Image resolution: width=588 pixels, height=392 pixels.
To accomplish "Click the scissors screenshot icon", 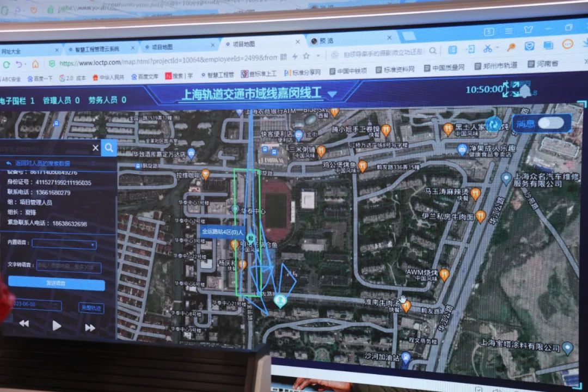I will pos(487,48).
